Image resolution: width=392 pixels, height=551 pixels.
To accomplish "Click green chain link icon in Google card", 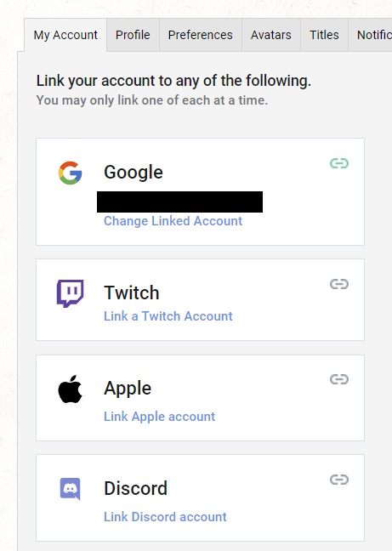I will (339, 163).
